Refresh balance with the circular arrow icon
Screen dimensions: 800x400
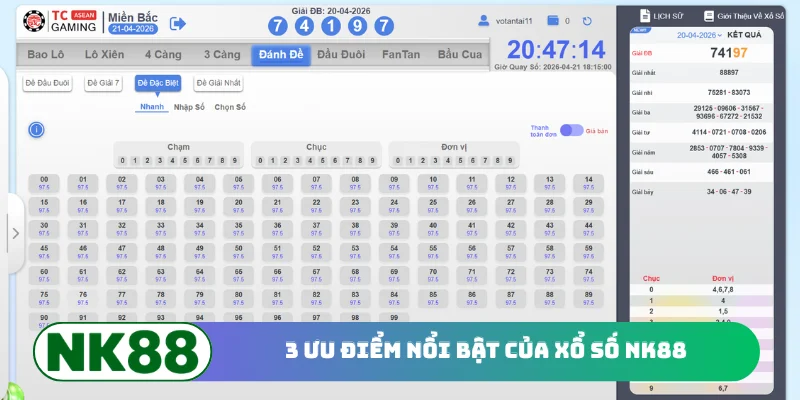pos(587,21)
